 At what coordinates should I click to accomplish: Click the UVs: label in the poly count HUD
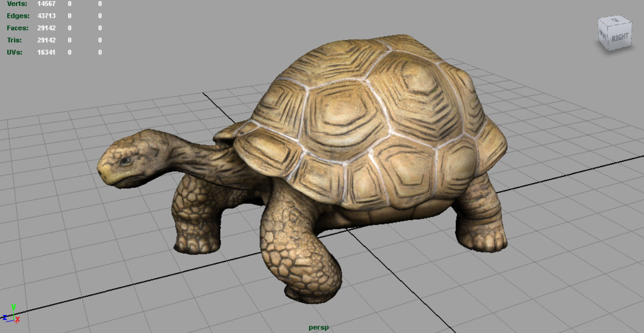pos(15,52)
